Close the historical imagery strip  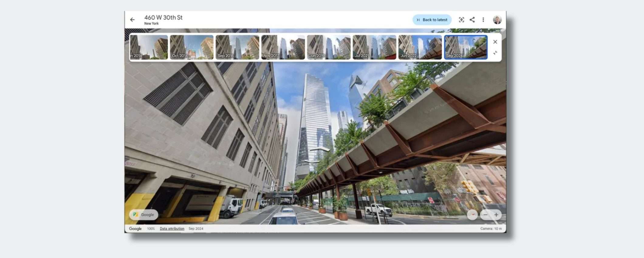pos(495,42)
